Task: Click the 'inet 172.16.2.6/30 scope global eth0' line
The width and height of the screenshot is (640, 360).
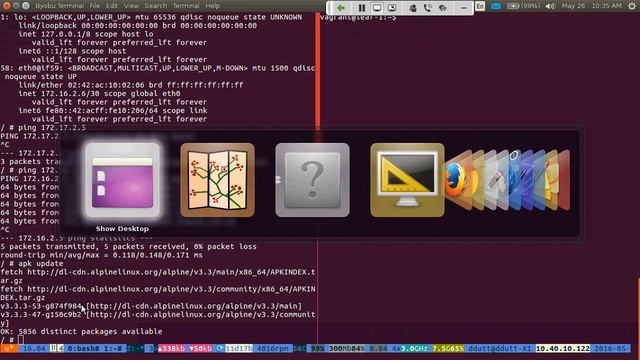Action: click(x=99, y=93)
